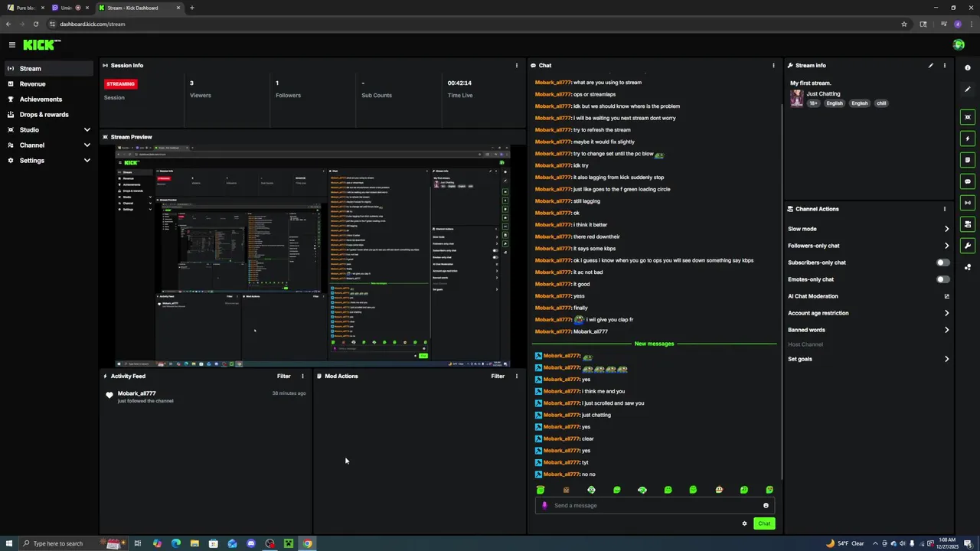Open Achievements in the left sidebar

[x=50, y=99]
